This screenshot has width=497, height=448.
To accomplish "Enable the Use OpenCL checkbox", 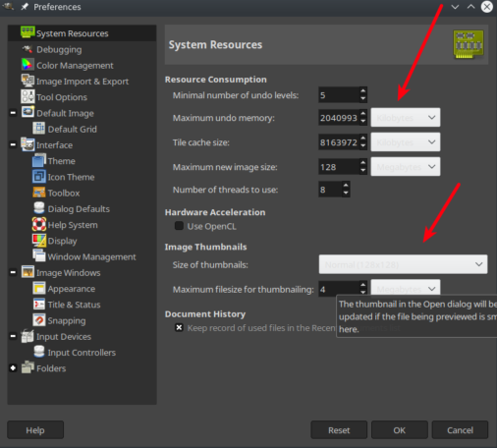I will pos(179,226).
